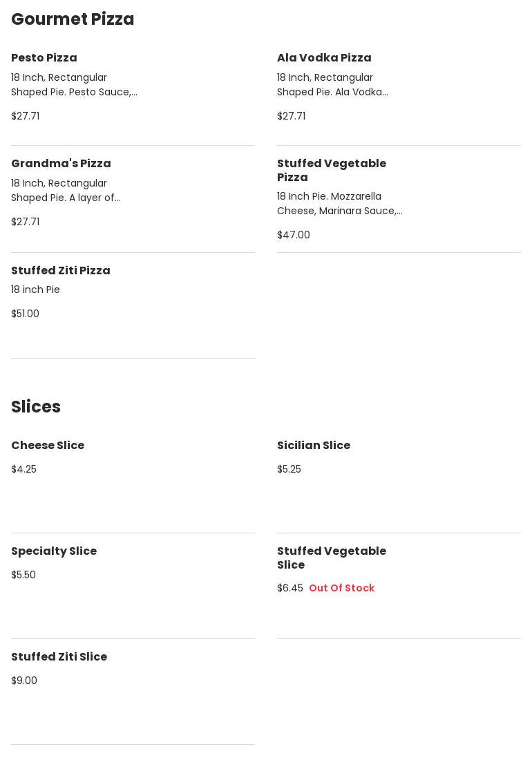Choose the Stuffed Vegetable Pizza item
Viewport: 532px width, 769px height.
click(x=332, y=170)
